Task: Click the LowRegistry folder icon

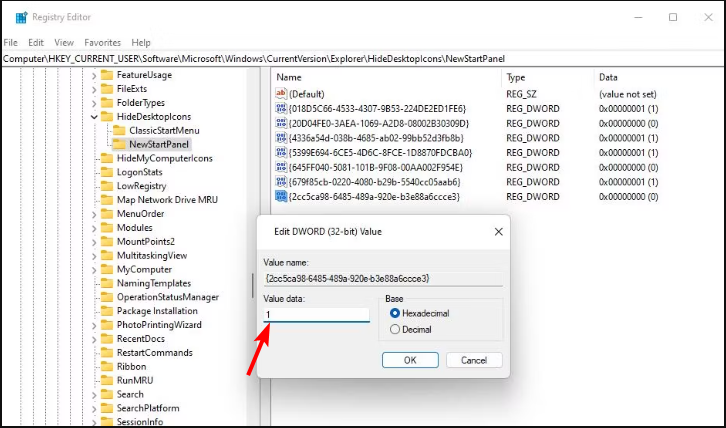Action: (x=107, y=186)
